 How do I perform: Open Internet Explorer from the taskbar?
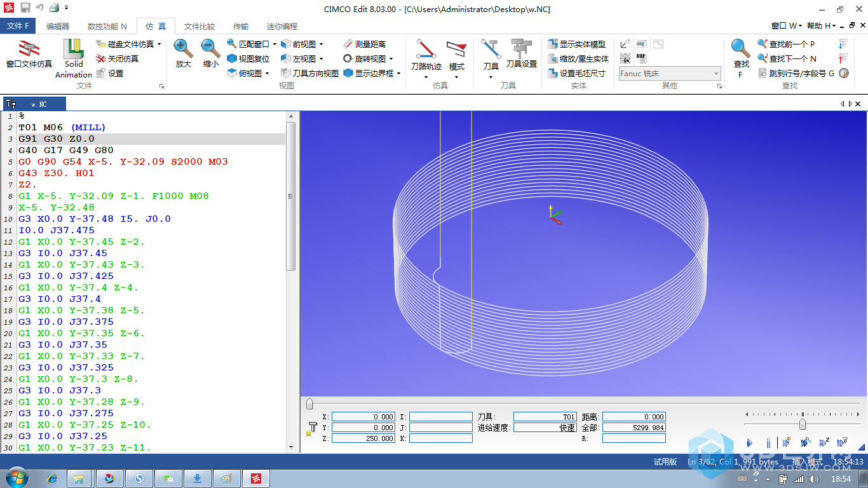(52, 478)
